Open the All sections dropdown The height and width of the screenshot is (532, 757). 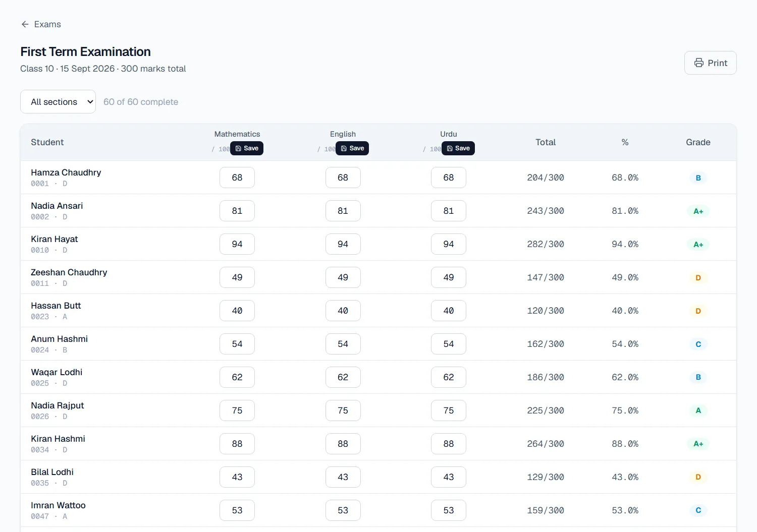pos(58,102)
